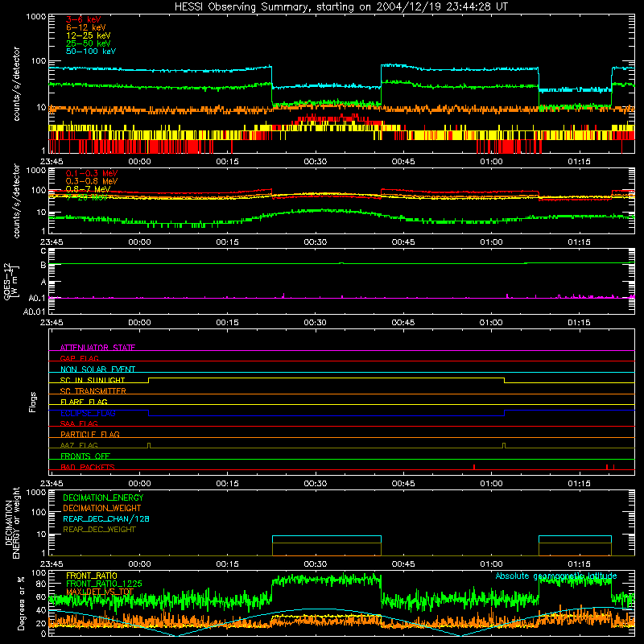Viewport: 644px width, 644px height.
Task: Choose the cyan 50-100 keV legend entry
Action: point(91,52)
